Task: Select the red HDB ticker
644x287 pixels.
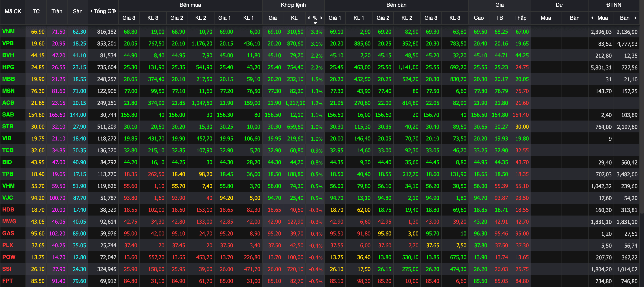Action: point(8,210)
